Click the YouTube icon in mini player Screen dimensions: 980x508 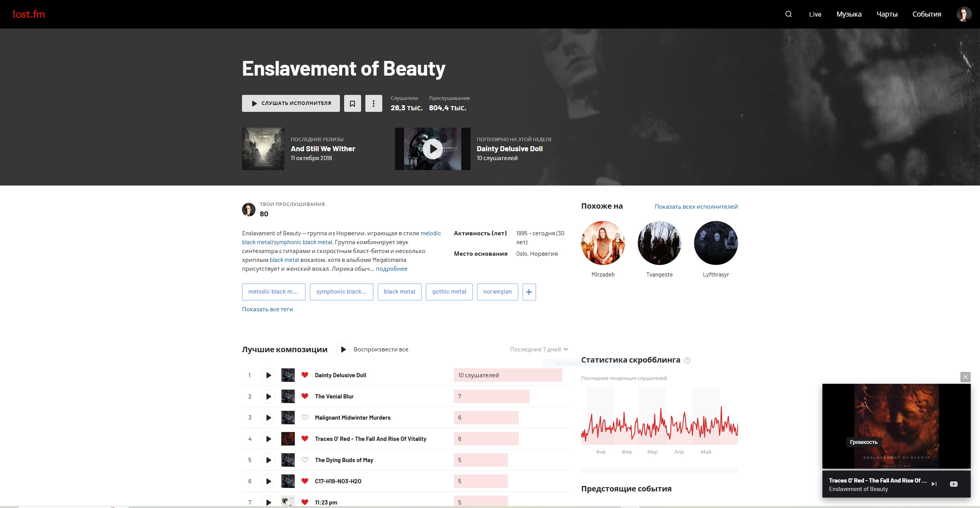[954, 484]
